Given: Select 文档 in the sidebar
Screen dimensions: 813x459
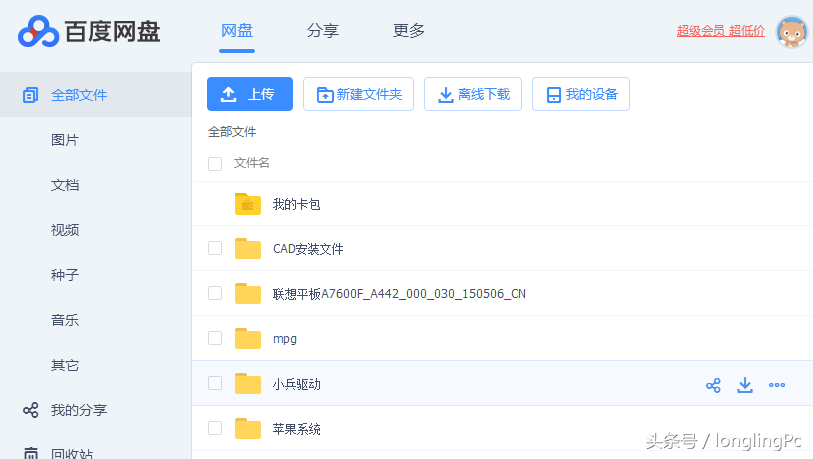Looking at the screenshot, I should (x=65, y=185).
